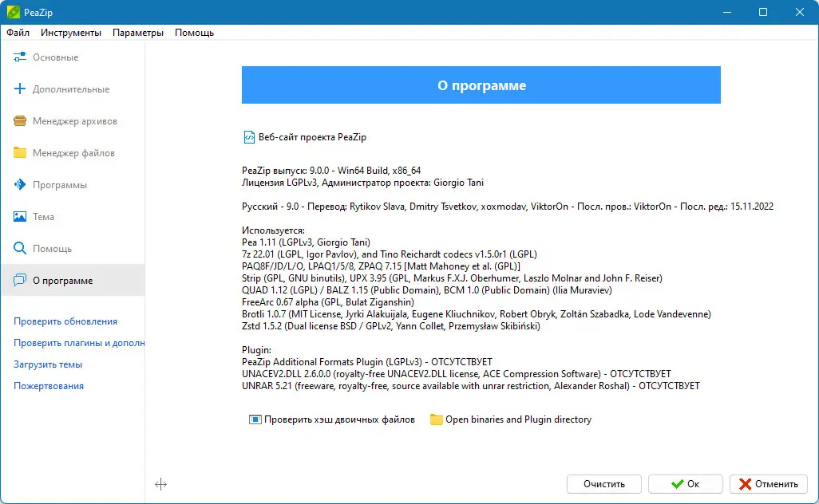Проверить обновления PeaZip
Viewport: 819px width, 504px height.
tap(54, 321)
